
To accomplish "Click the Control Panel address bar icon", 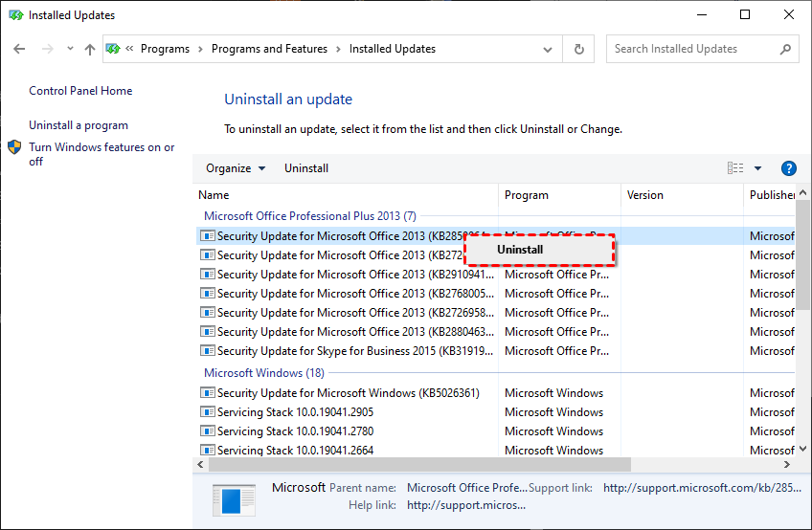I will (x=114, y=49).
